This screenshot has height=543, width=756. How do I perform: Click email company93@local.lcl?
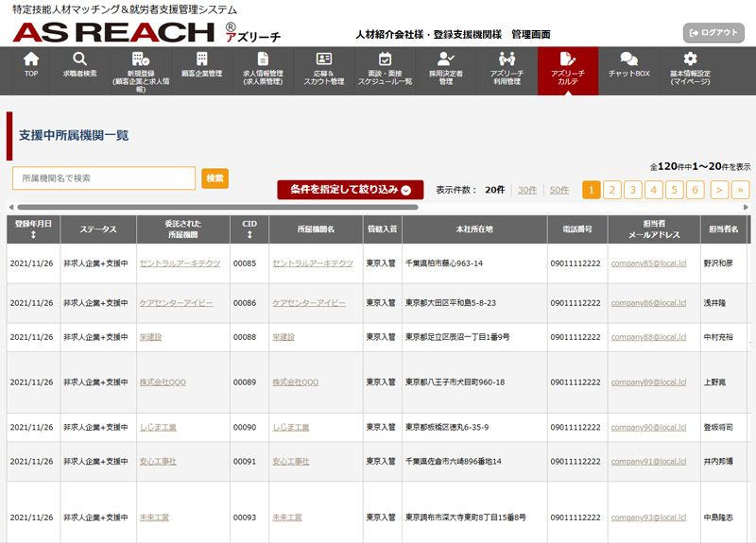(648, 518)
